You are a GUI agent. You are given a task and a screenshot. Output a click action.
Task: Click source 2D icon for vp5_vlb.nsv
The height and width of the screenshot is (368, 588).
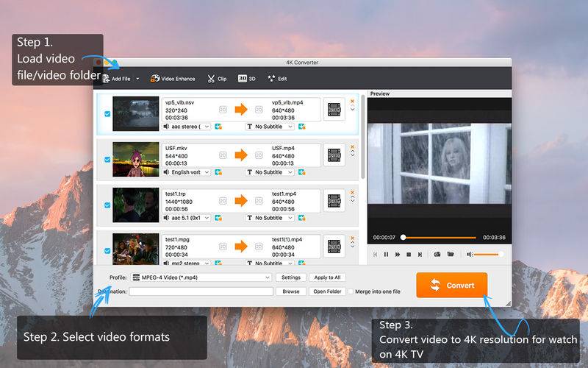(x=223, y=110)
